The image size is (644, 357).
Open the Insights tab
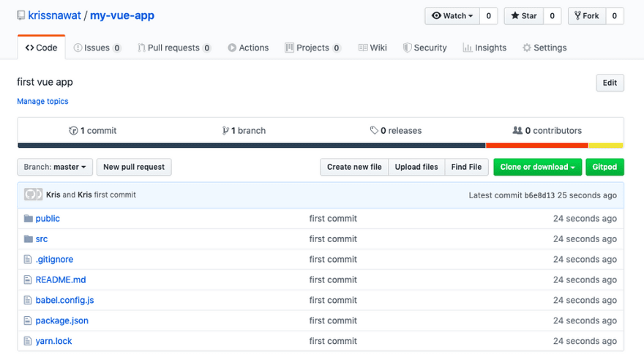click(484, 48)
